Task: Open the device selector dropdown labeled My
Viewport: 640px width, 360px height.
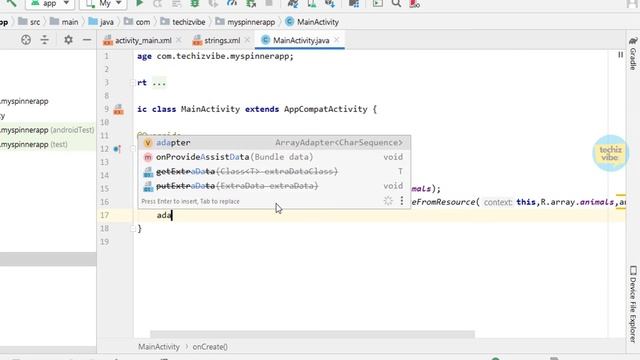Action: point(103,4)
